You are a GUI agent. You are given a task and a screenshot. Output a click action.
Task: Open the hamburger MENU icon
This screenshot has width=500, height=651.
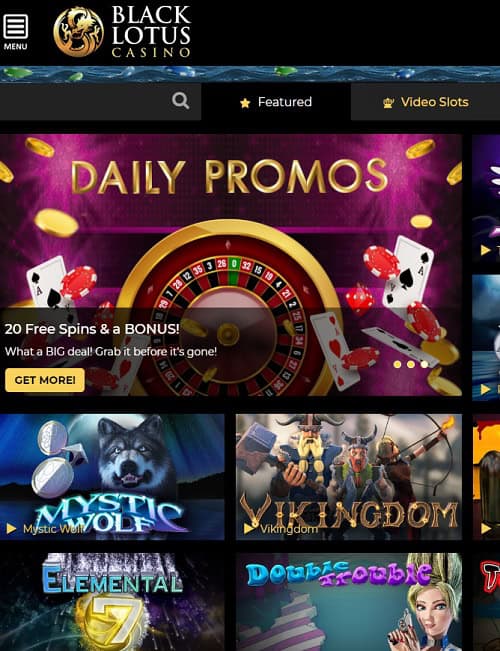(x=15, y=32)
